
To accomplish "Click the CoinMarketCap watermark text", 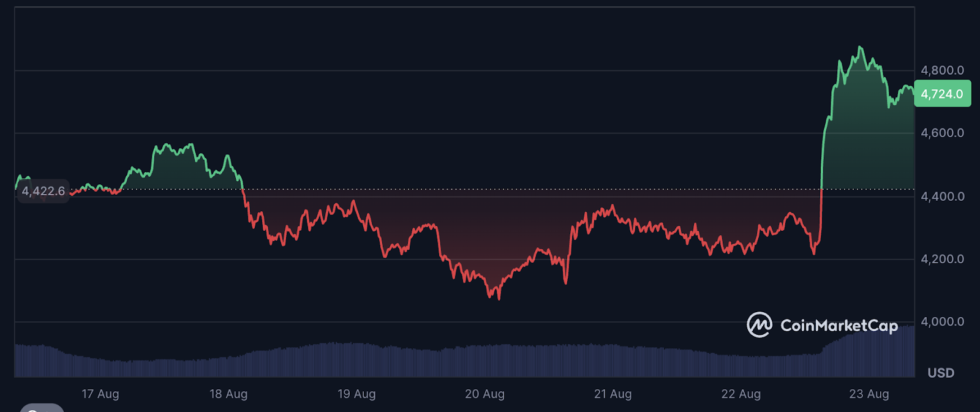I will [839, 326].
